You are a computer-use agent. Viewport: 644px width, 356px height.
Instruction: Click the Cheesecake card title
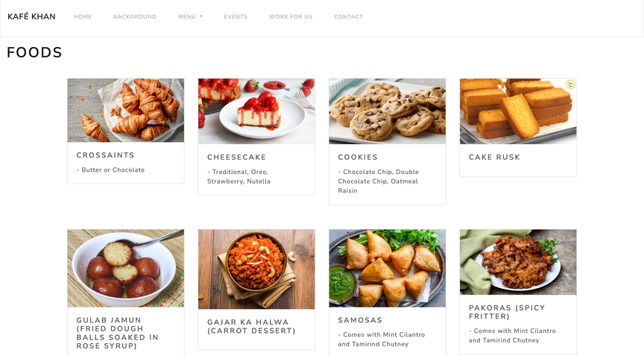pyautogui.click(x=237, y=157)
